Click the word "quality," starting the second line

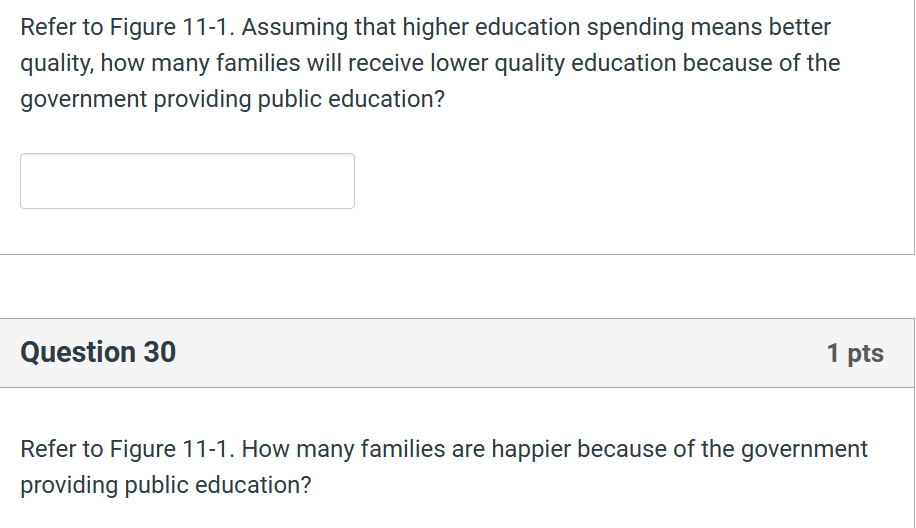pyautogui.click(x=57, y=64)
